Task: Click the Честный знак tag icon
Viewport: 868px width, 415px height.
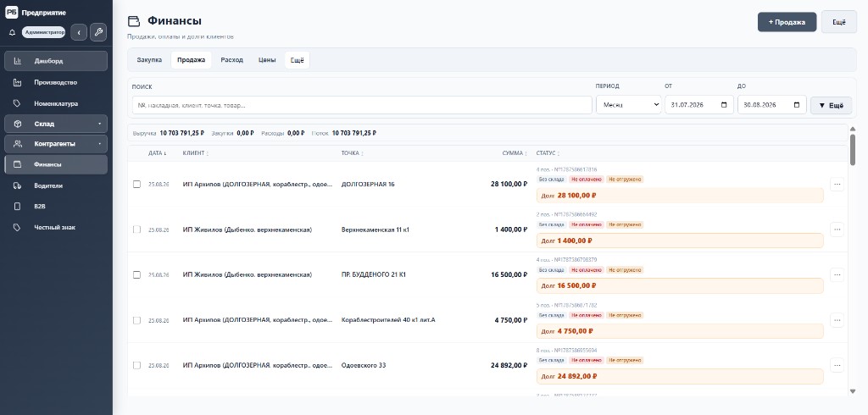Action: tap(18, 228)
